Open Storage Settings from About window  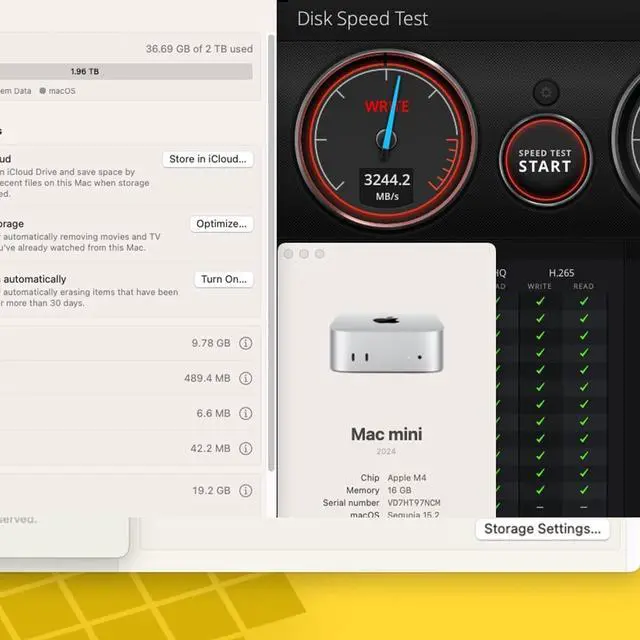[x=542, y=529]
